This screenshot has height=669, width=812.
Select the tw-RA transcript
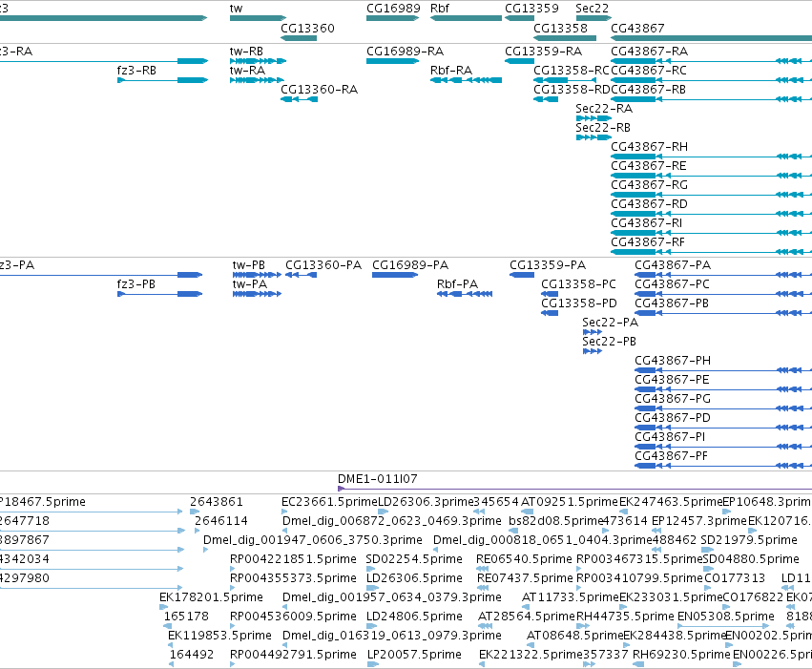pos(257,80)
